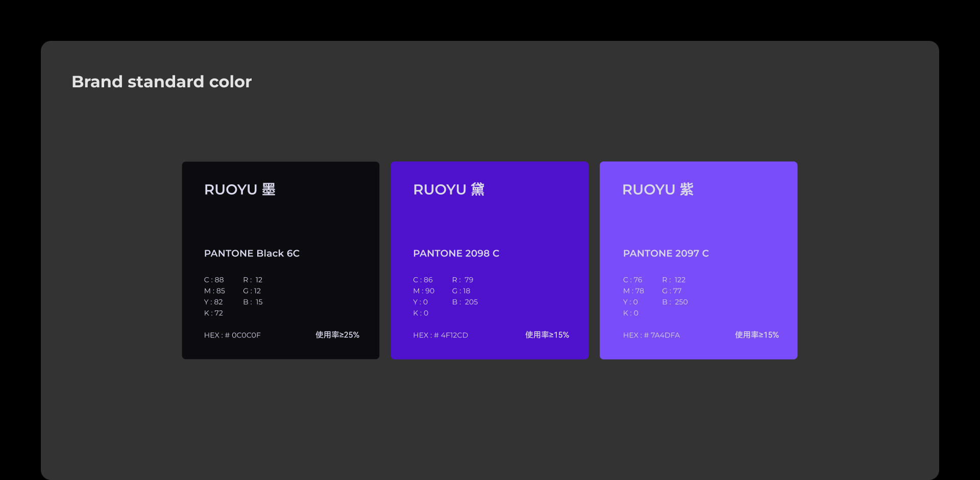This screenshot has width=980, height=480.
Task: Select the RUOYU 墨 black card title
Action: coord(239,189)
